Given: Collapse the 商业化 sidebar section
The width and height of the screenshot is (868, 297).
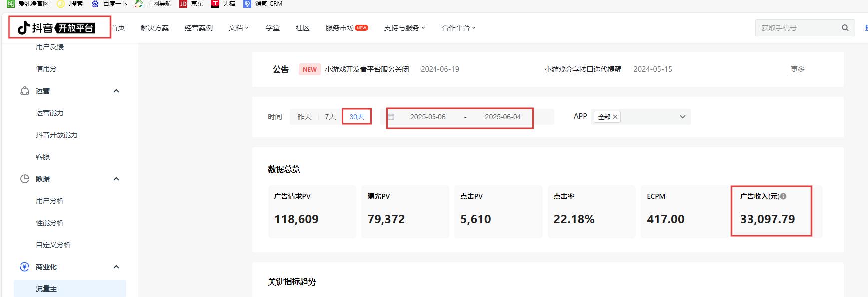Looking at the screenshot, I should [116, 267].
